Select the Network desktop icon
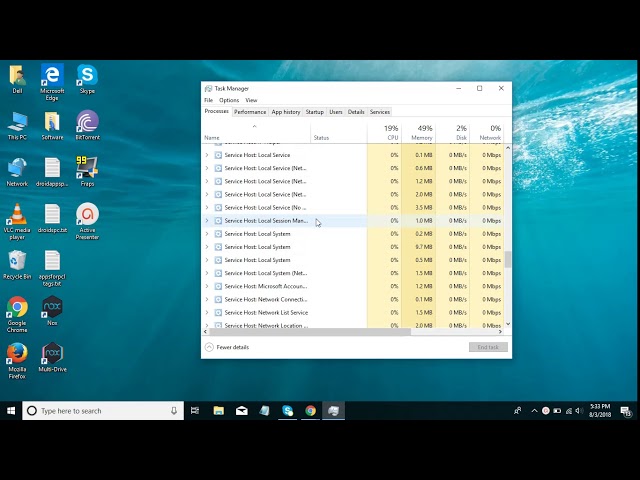This screenshot has height=480, width=640. tap(17, 172)
